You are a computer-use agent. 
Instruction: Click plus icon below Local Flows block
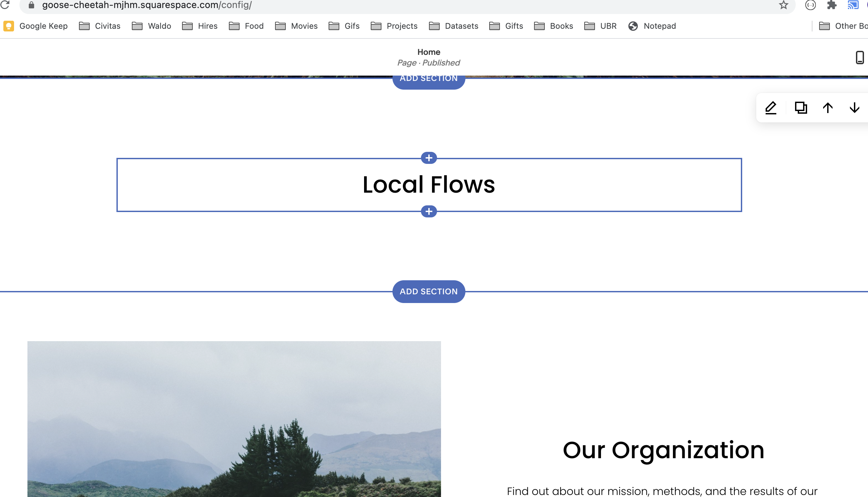429,212
